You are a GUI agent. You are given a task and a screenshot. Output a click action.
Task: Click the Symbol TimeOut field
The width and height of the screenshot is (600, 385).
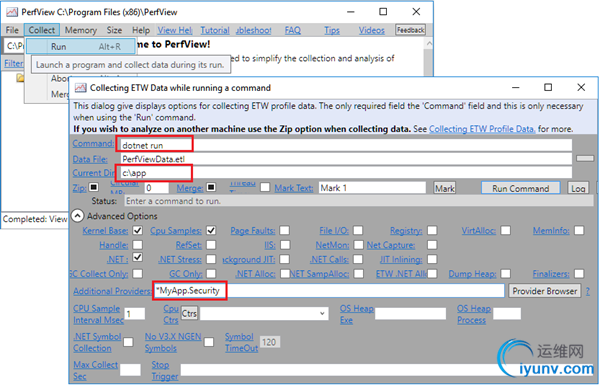pos(270,342)
